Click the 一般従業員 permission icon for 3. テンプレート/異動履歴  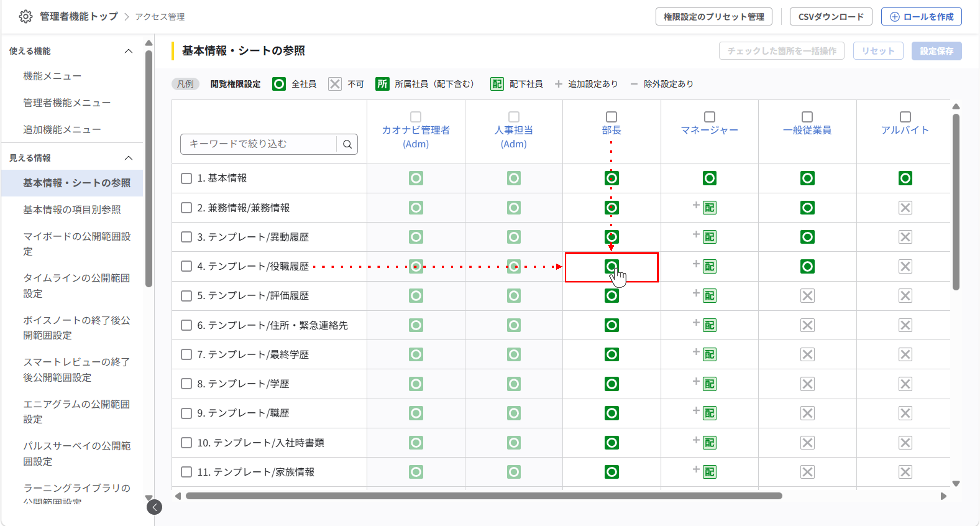(x=807, y=237)
